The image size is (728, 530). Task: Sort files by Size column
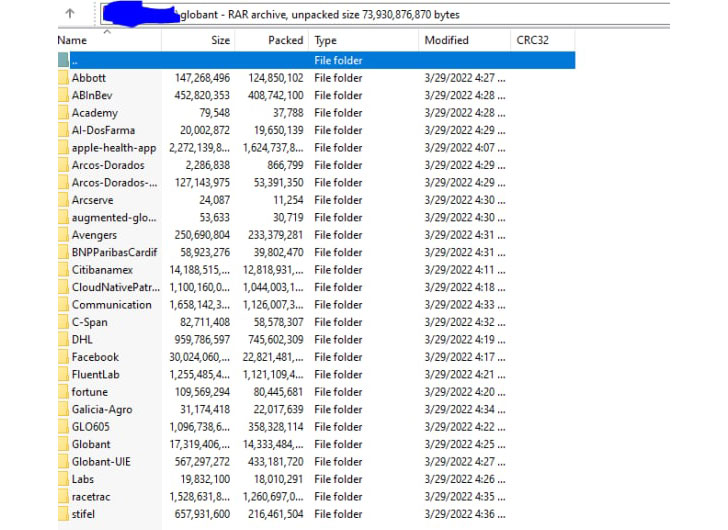220,40
